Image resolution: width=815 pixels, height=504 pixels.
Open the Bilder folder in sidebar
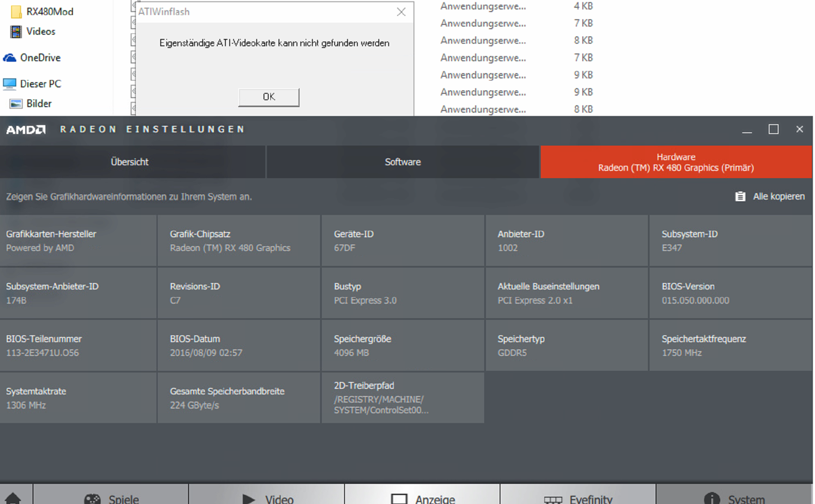39,103
